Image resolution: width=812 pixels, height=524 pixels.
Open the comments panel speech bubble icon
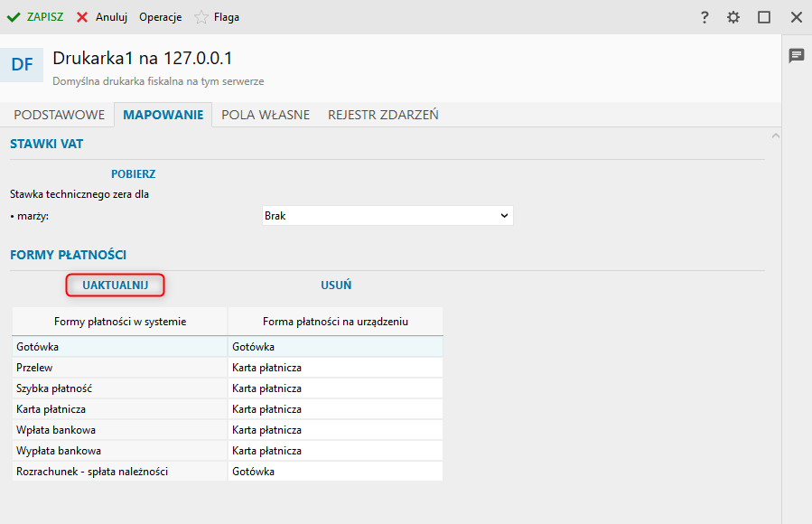[797, 55]
